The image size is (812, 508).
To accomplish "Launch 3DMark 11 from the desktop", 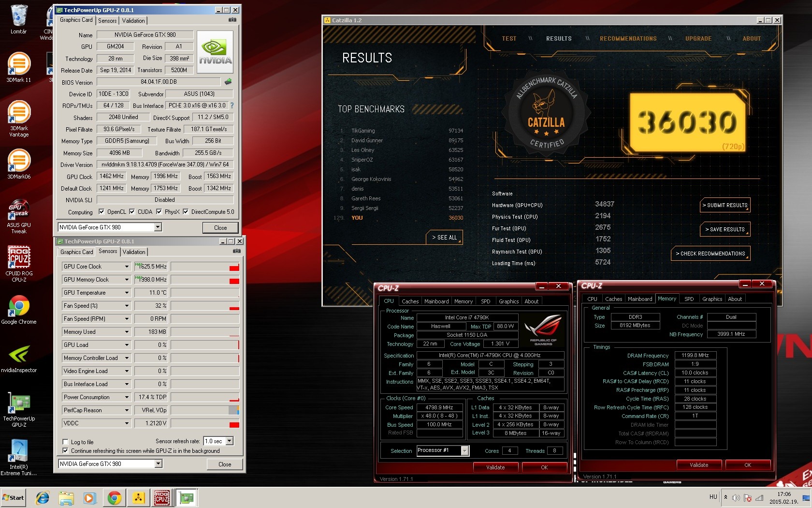I will [19, 67].
